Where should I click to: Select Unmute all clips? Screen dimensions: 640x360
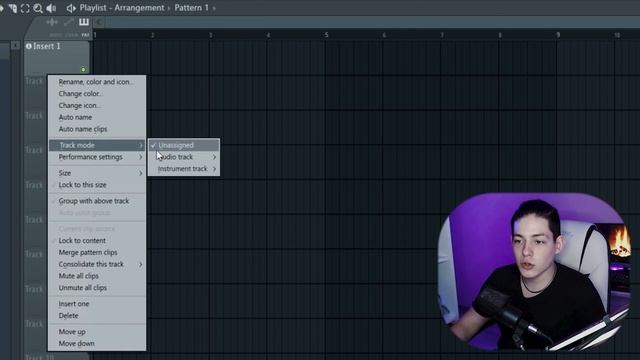point(96,288)
